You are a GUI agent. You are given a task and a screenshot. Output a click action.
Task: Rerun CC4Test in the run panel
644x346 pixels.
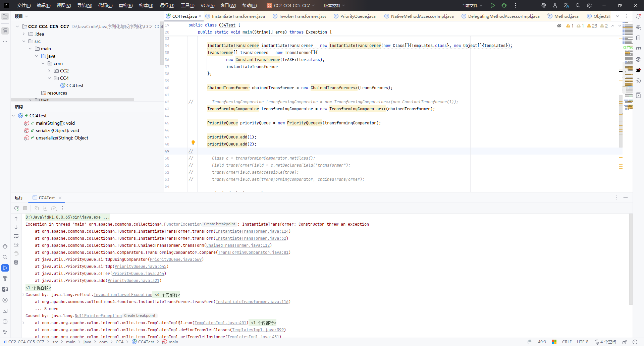pyautogui.click(x=17, y=208)
